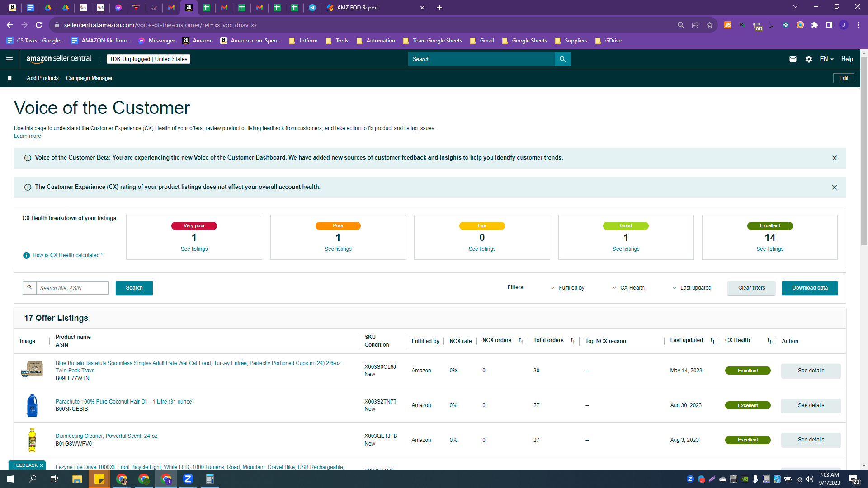Open Campaign Manager from the nav bar
The image size is (868, 488).
coord(89,78)
